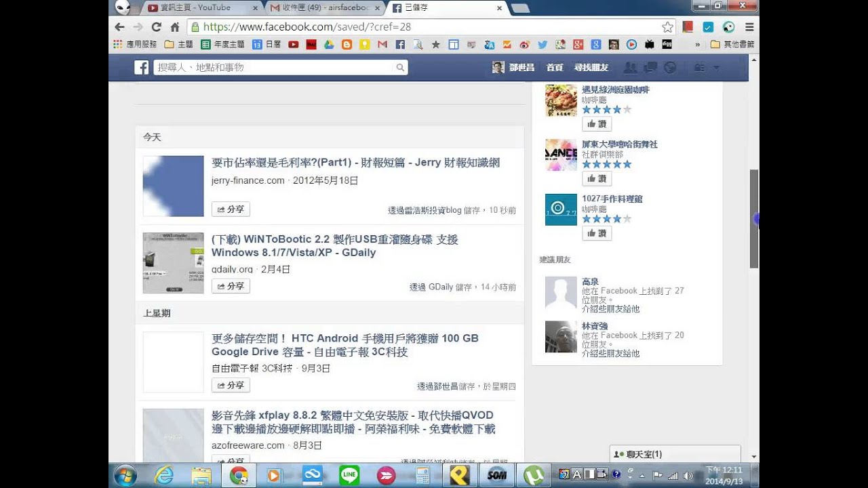The width and height of the screenshot is (868, 488).
Task: Click the WiNToBootic article thumbnail
Action: click(173, 263)
